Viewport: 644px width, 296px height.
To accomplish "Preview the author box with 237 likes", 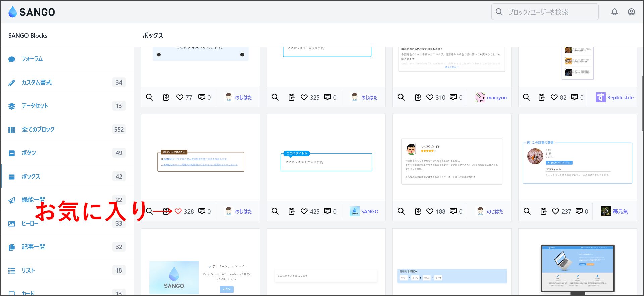I will click(x=527, y=211).
